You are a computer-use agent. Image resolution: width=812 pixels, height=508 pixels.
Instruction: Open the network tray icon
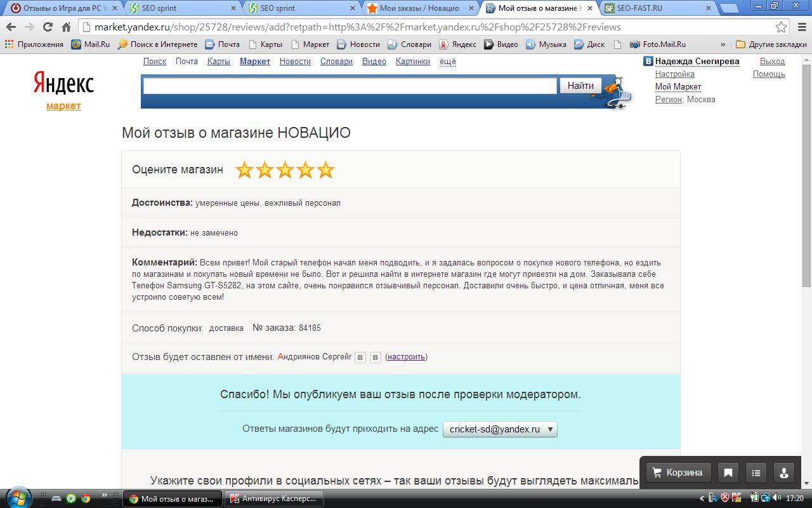pos(766,498)
